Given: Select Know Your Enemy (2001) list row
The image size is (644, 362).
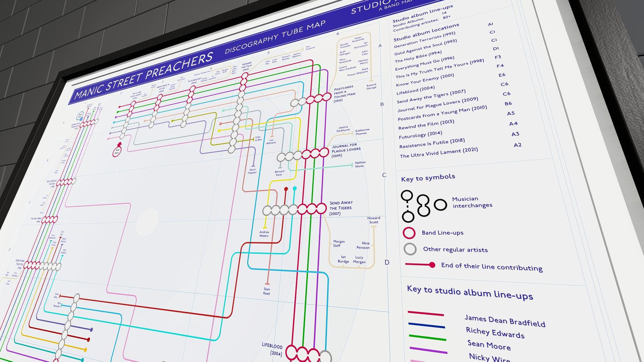Looking at the screenshot, I should (x=425, y=81).
